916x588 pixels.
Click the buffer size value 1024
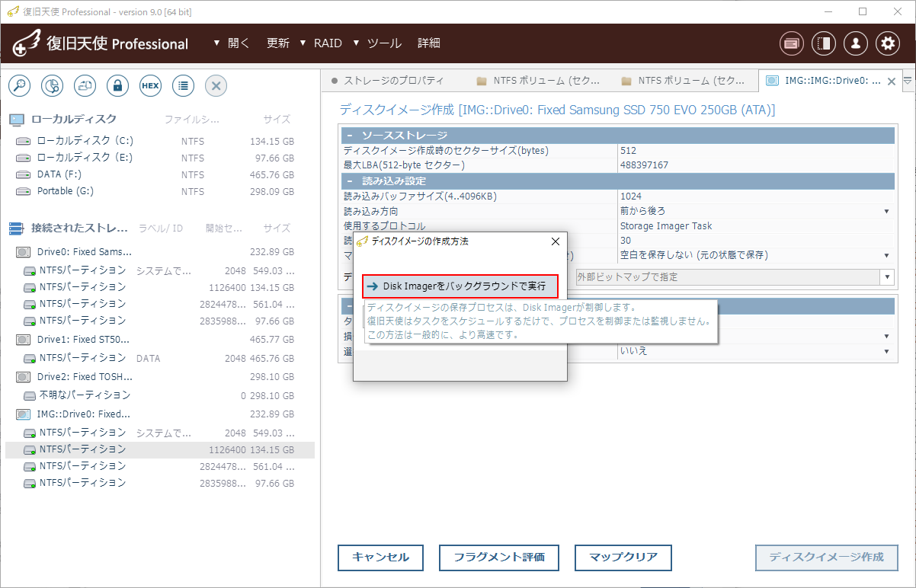pyautogui.click(x=631, y=197)
